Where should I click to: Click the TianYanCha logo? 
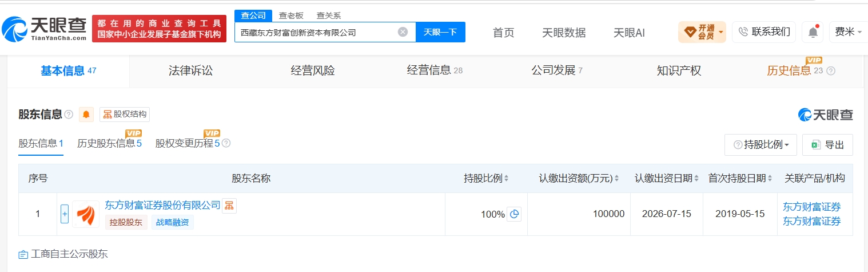[x=45, y=29]
